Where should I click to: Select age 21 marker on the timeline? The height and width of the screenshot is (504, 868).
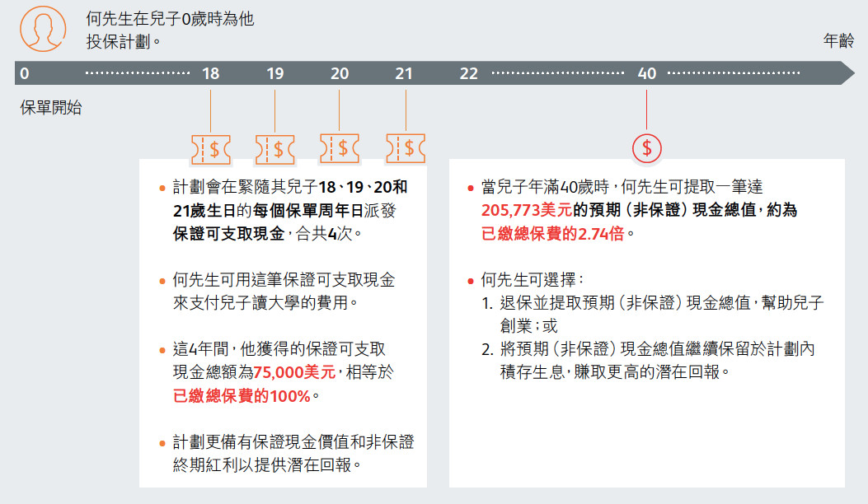404,73
